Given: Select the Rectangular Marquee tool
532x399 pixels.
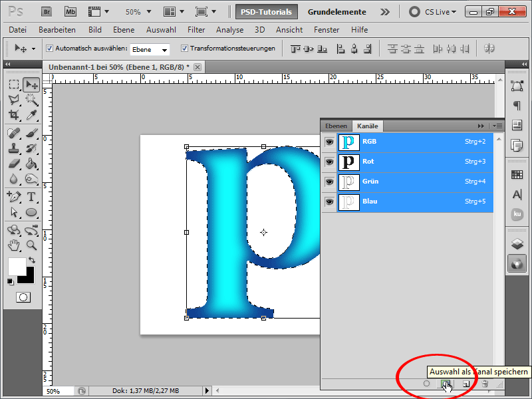Looking at the screenshot, I should click(x=13, y=84).
